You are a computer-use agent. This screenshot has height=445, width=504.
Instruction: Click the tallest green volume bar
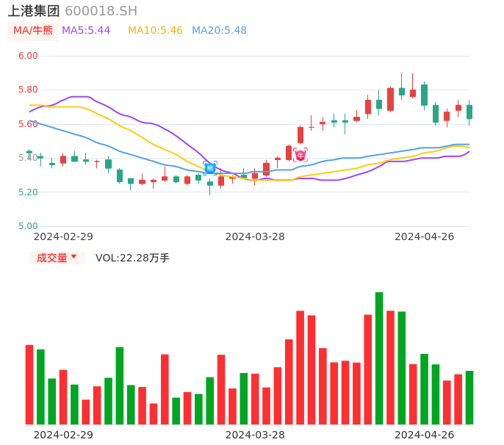pyautogui.click(x=379, y=358)
